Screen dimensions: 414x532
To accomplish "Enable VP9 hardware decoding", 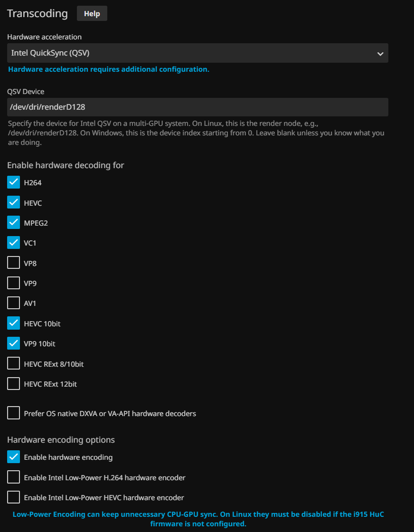I will pyautogui.click(x=14, y=283).
